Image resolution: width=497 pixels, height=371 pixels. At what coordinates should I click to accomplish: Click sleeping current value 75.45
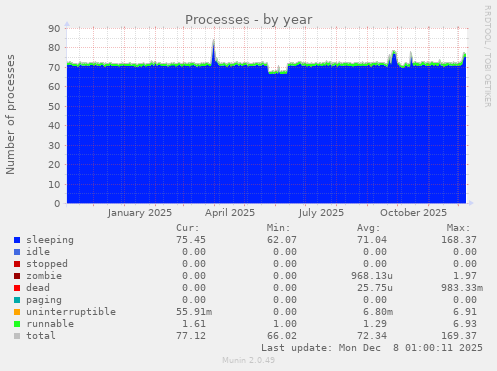click(x=191, y=240)
